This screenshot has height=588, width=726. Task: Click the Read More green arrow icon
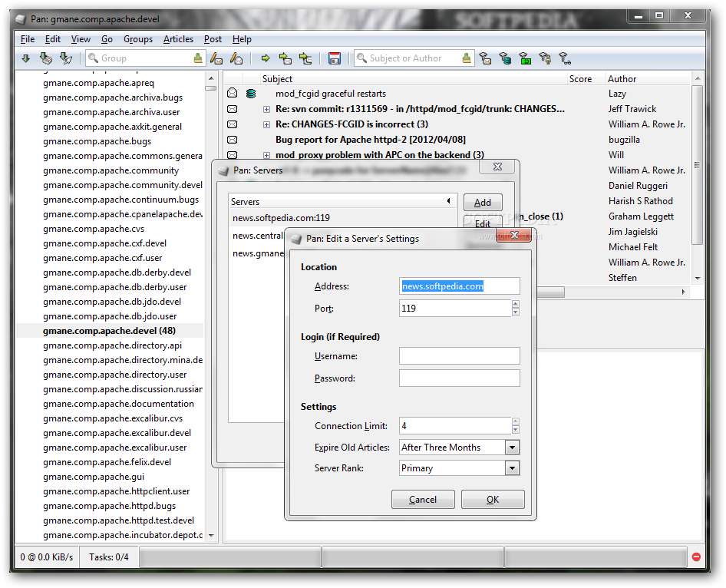point(266,58)
